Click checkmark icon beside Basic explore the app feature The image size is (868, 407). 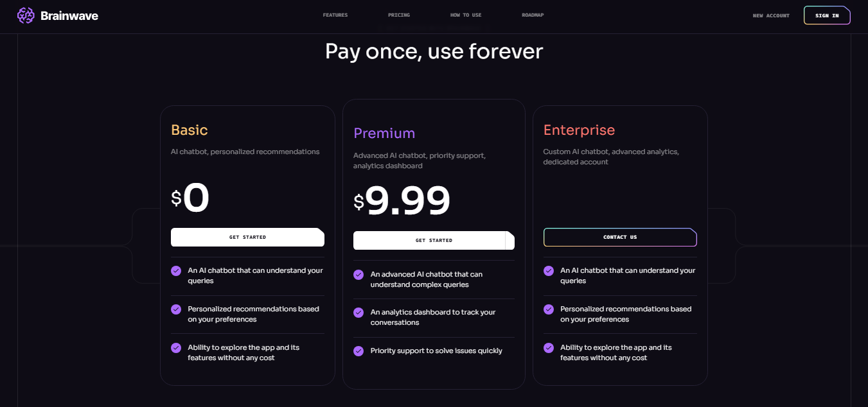tap(176, 348)
